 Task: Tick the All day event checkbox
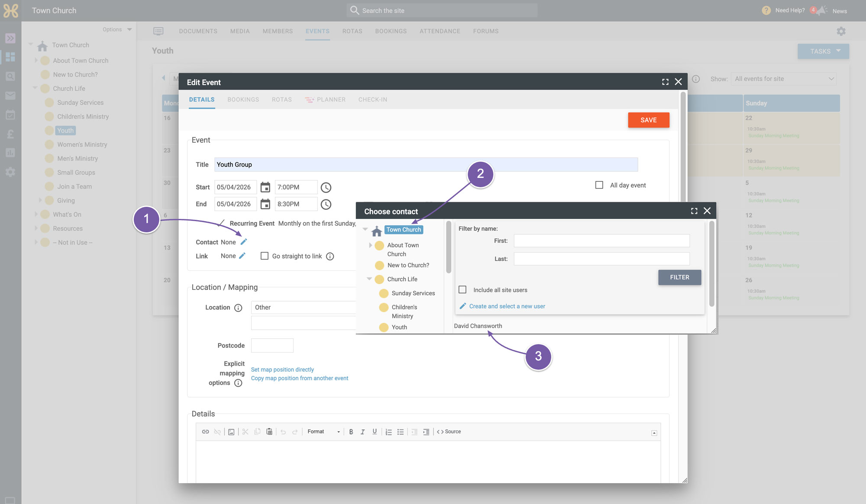[x=599, y=185]
